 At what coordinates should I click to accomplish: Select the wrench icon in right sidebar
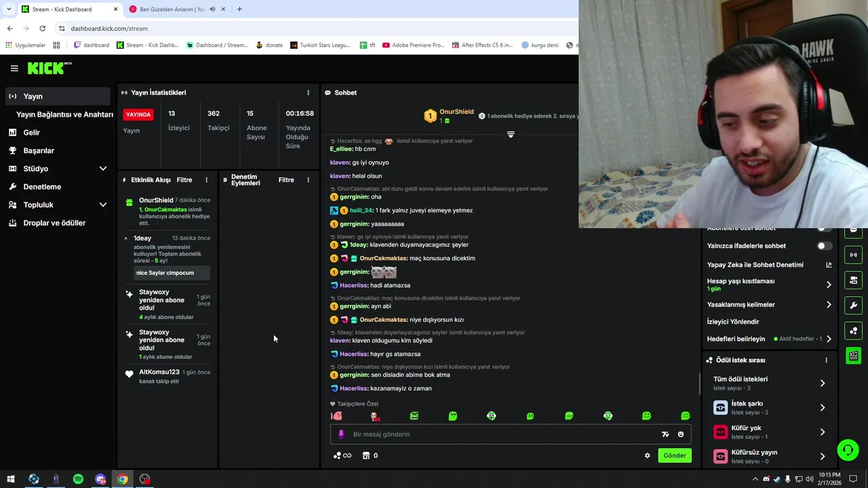click(x=853, y=305)
